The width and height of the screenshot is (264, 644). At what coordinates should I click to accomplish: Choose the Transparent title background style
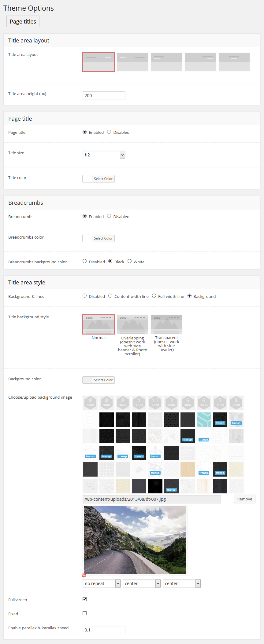[166, 324]
